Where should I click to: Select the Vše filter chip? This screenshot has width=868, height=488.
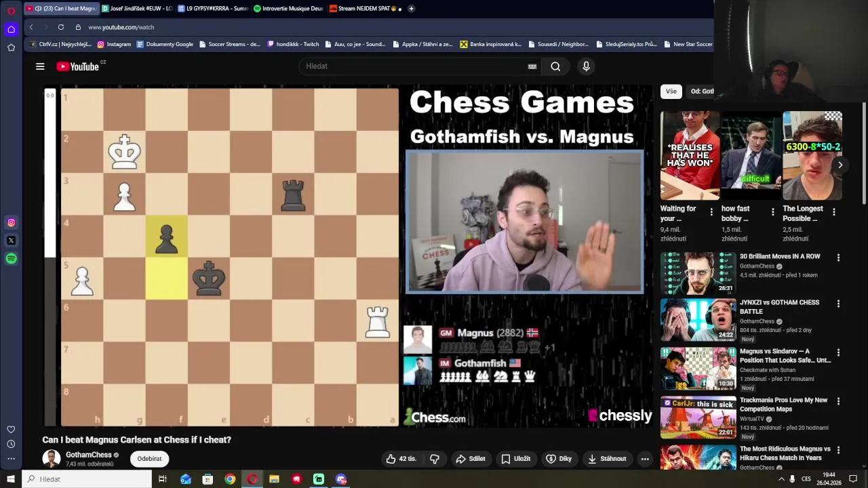click(671, 91)
